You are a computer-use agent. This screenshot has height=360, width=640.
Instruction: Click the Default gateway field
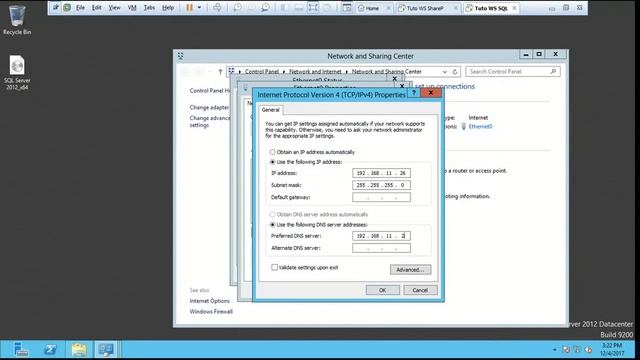tap(381, 197)
